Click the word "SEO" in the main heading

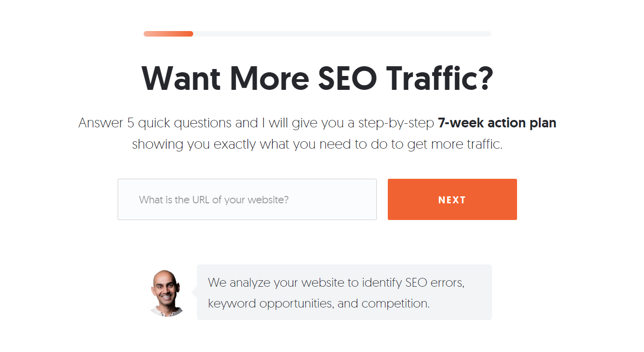[347, 78]
